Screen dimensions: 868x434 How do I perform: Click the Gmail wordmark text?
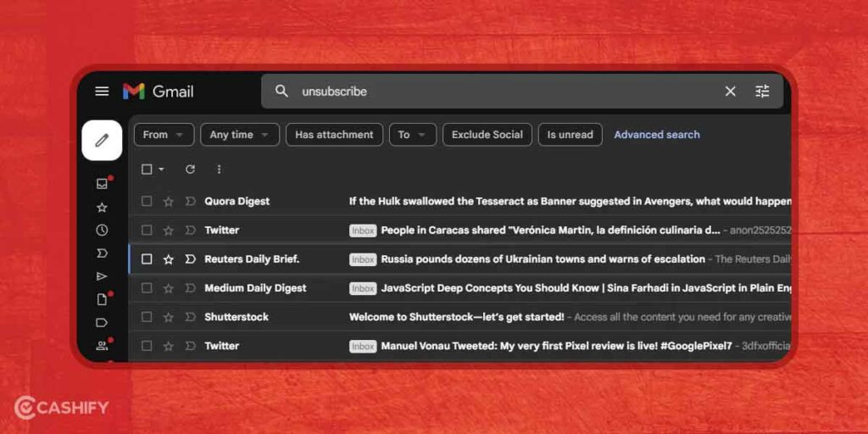coord(173,92)
